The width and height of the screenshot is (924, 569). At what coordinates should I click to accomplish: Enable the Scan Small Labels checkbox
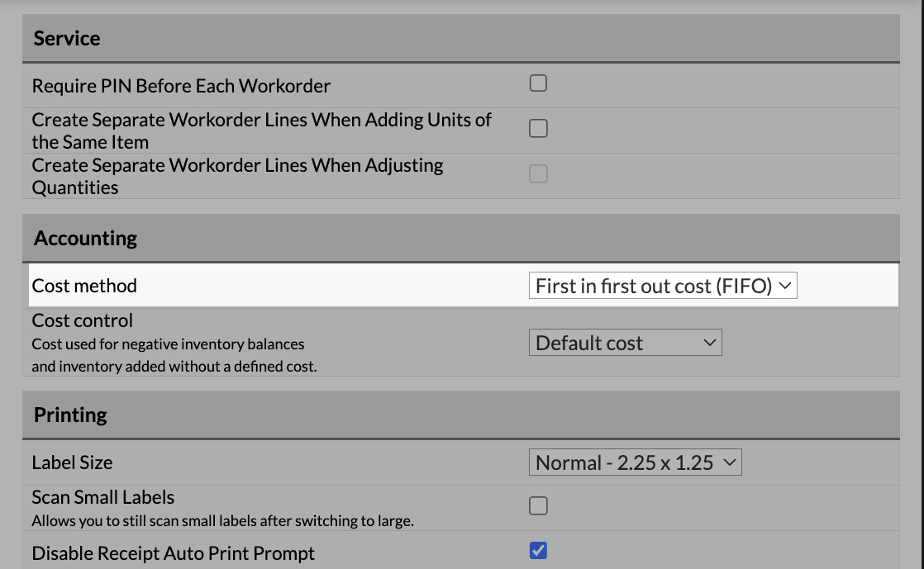click(538, 506)
